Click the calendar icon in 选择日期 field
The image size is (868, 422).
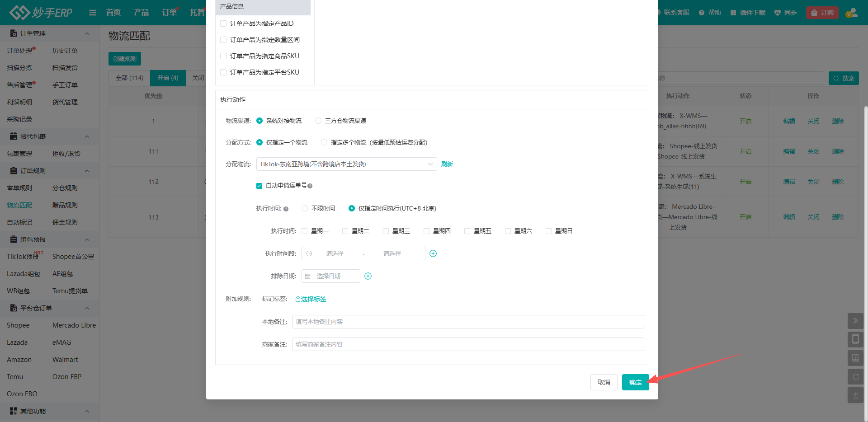click(308, 276)
